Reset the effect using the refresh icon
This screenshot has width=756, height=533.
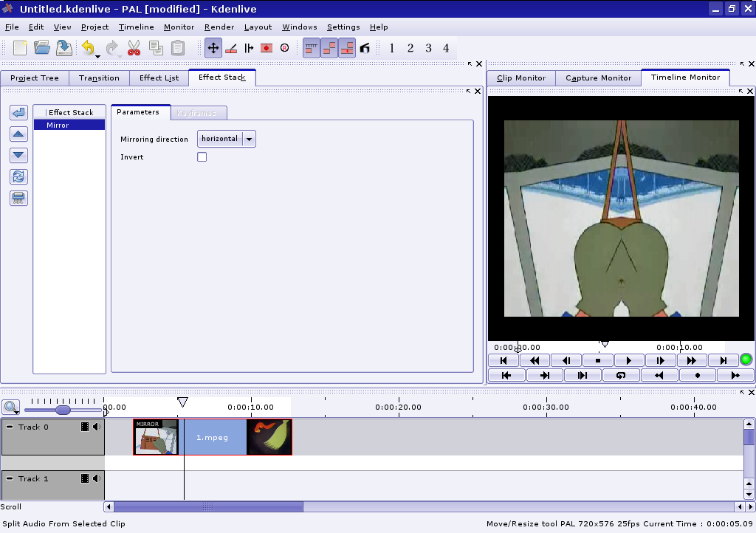[x=19, y=177]
